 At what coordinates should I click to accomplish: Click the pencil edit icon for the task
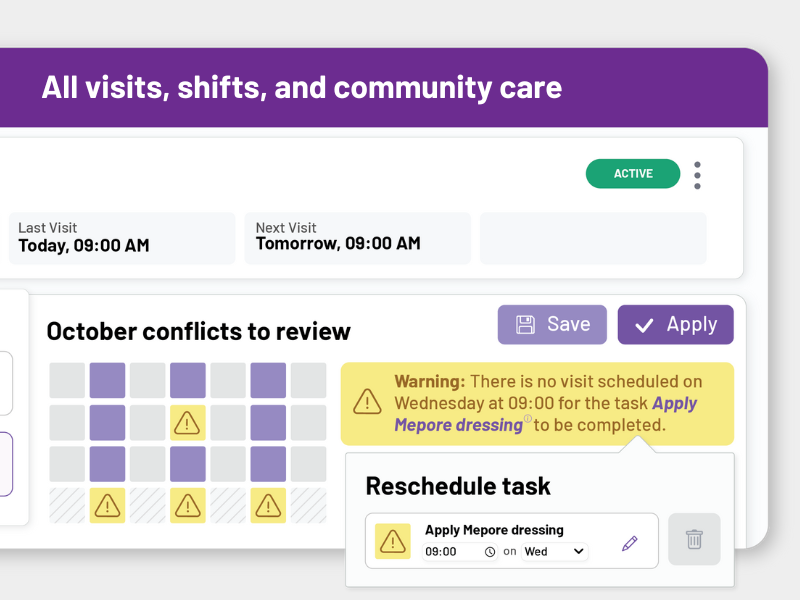pyautogui.click(x=629, y=543)
